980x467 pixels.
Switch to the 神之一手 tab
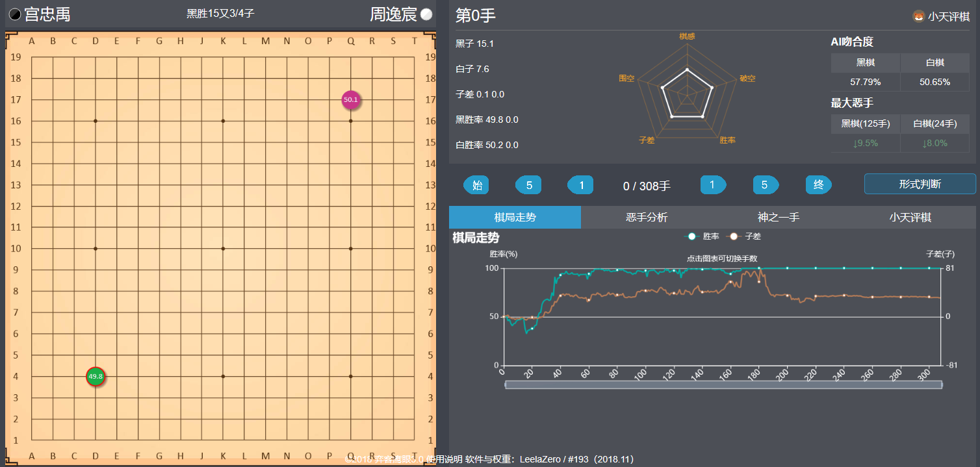(777, 217)
